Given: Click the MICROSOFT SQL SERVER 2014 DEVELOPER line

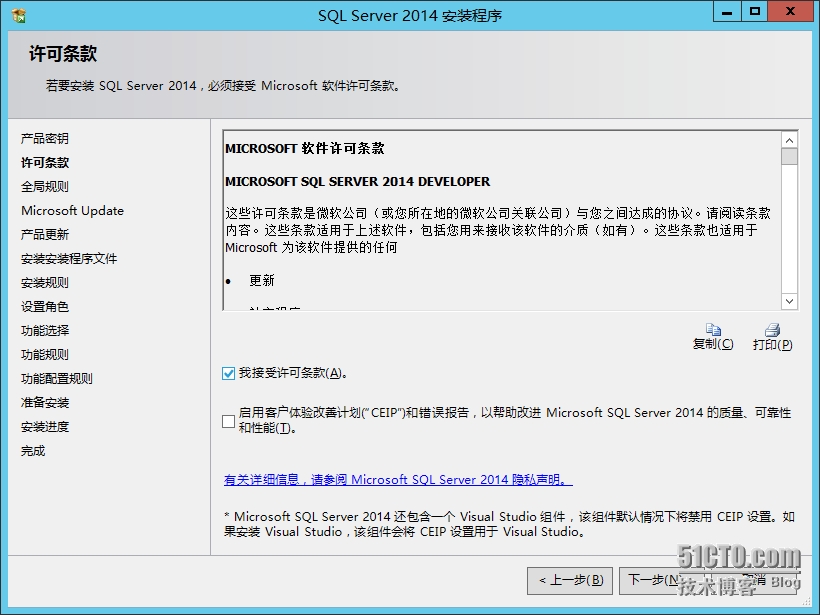Looking at the screenshot, I should (358, 181).
